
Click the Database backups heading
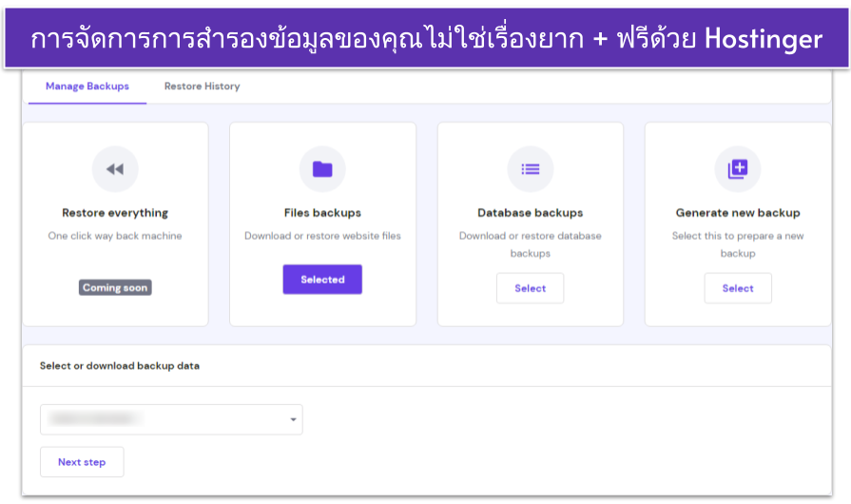point(531,213)
